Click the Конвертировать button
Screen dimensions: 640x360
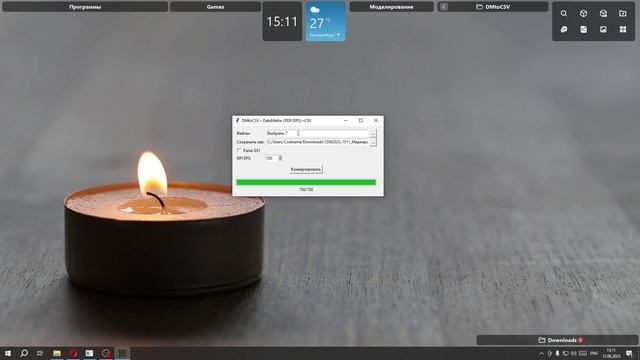coord(306,169)
